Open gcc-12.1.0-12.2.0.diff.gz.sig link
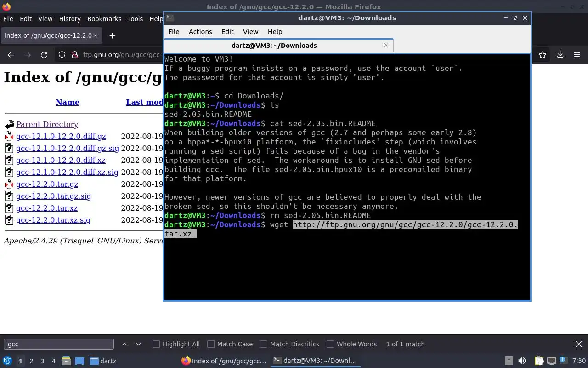The height and width of the screenshot is (368, 588). coord(68,148)
